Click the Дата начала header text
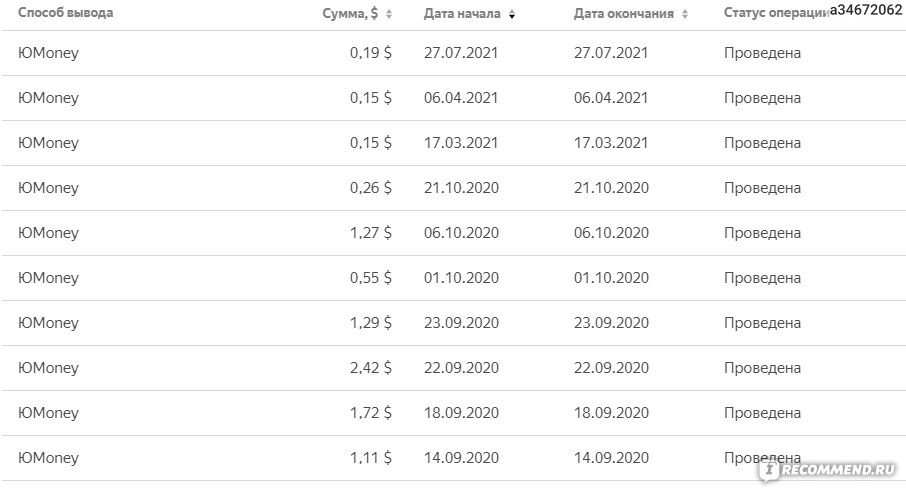This screenshot has height=491, width=906. (462, 13)
